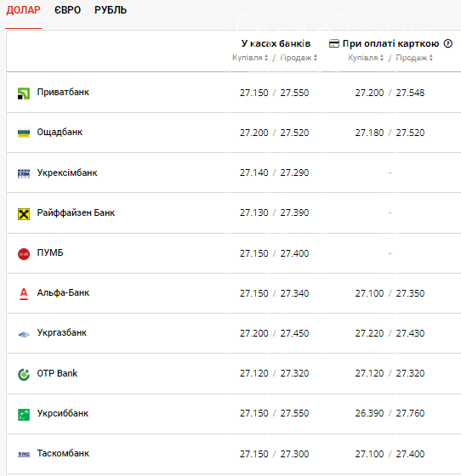This screenshot has height=476, width=461.
Task: Click the Альфа-Банк red A icon
Action: tap(24, 294)
